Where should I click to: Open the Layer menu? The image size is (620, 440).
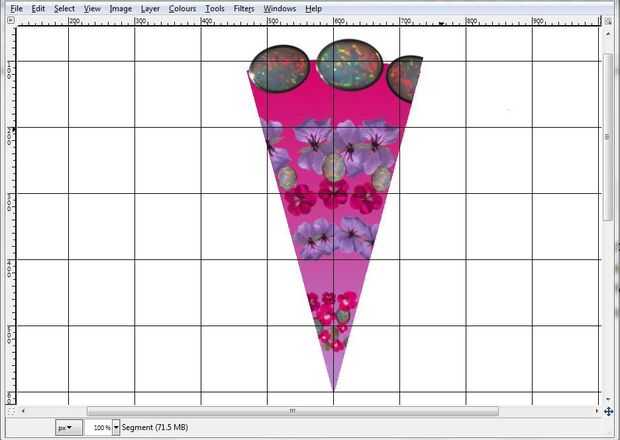point(150,8)
